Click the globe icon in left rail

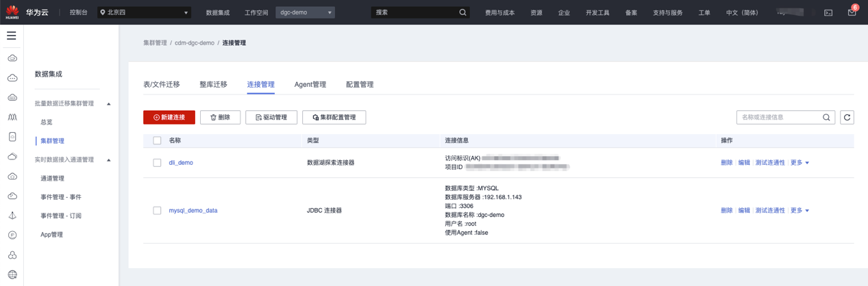pyautogui.click(x=12, y=274)
